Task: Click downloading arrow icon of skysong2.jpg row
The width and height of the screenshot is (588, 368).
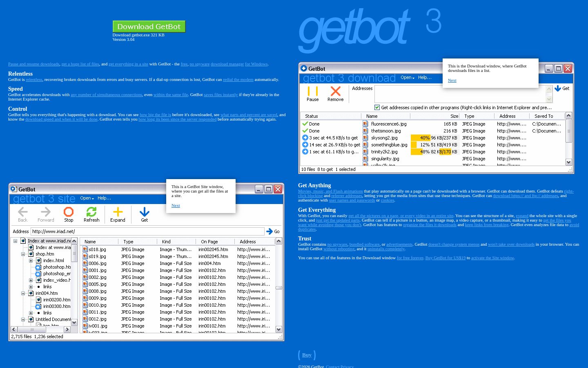Action: tap(305, 138)
